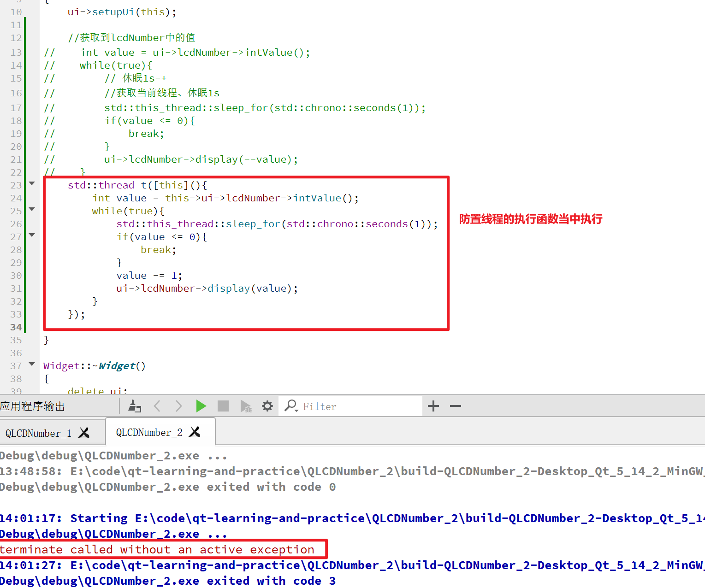Click 'if(value <= 0){' on line 27
705x588 pixels.
click(162, 237)
